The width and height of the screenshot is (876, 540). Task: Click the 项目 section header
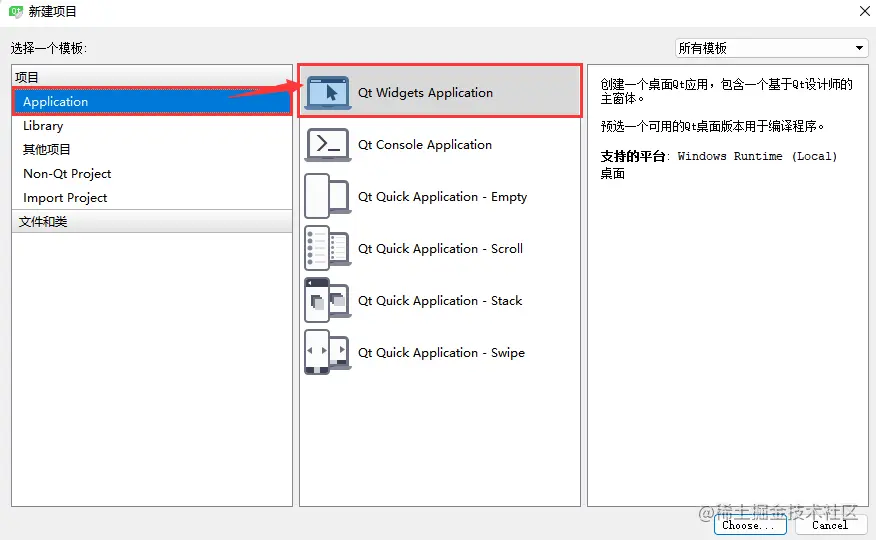click(x=152, y=77)
